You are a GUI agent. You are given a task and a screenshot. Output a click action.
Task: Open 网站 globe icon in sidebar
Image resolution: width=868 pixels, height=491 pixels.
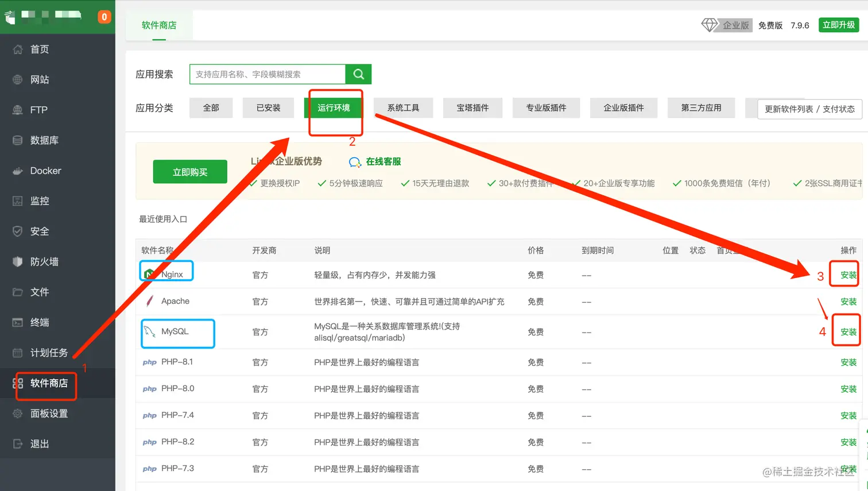(18, 80)
